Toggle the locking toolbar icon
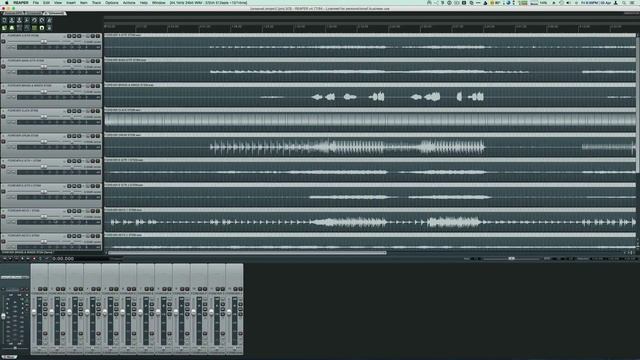 (49, 28)
